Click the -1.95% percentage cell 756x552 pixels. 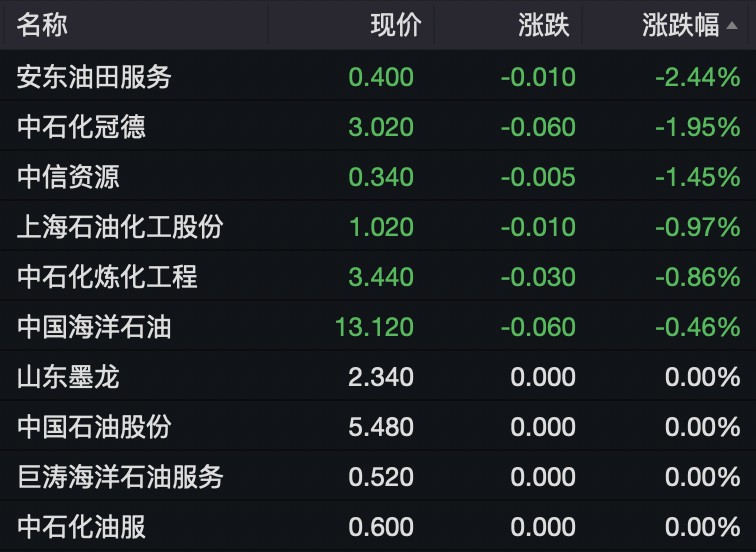(698, 127)
